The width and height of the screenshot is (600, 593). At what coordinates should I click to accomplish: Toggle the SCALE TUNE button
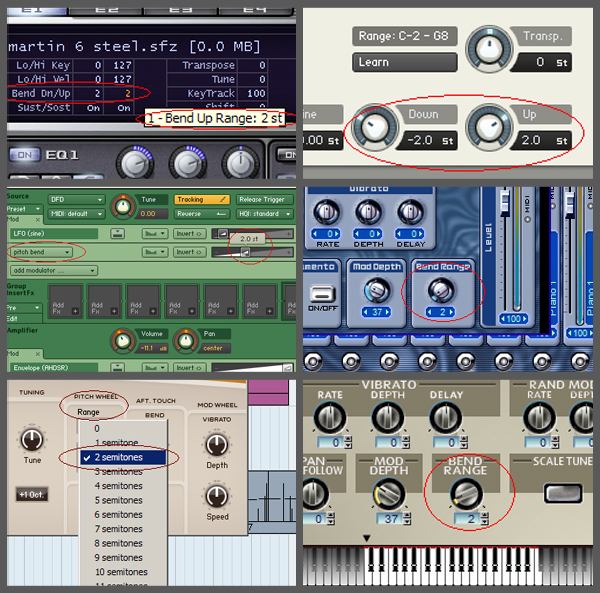coord(563,494)
